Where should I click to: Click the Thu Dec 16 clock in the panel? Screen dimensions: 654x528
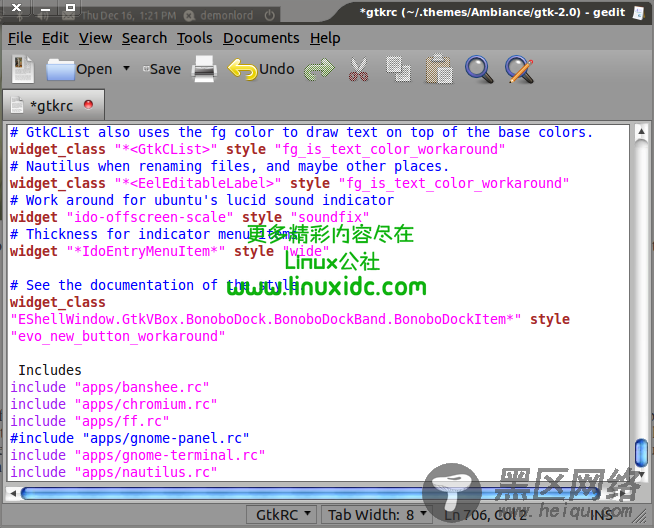(x=128, y=16)
